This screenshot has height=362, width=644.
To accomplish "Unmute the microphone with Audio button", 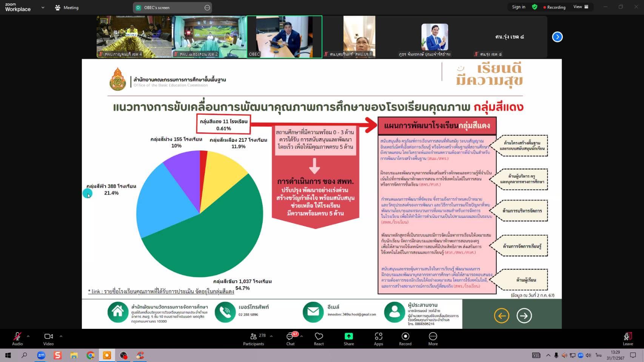I will point(17,339).
